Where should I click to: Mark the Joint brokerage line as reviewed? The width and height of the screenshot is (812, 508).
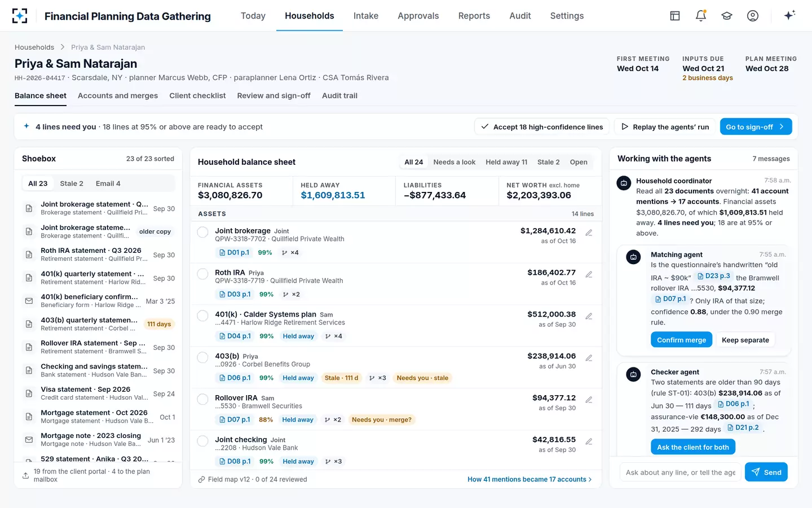click(x=203, y=233)
